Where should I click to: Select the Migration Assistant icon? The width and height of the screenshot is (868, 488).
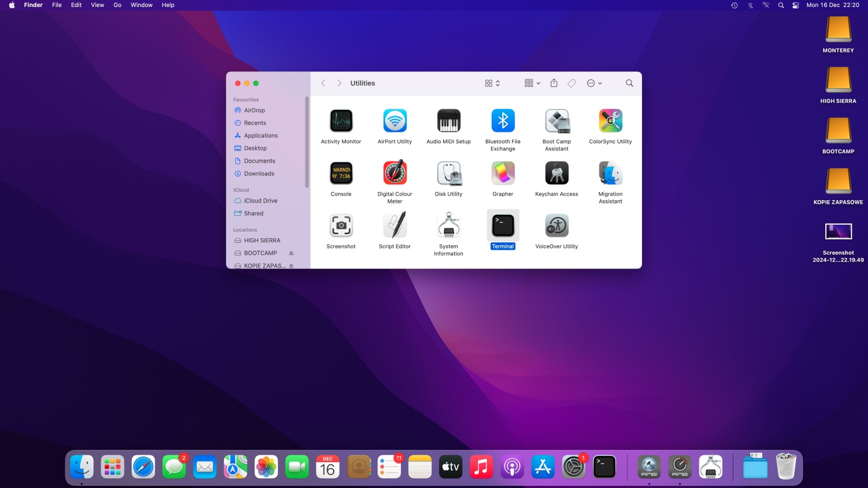tap(610, 173)
